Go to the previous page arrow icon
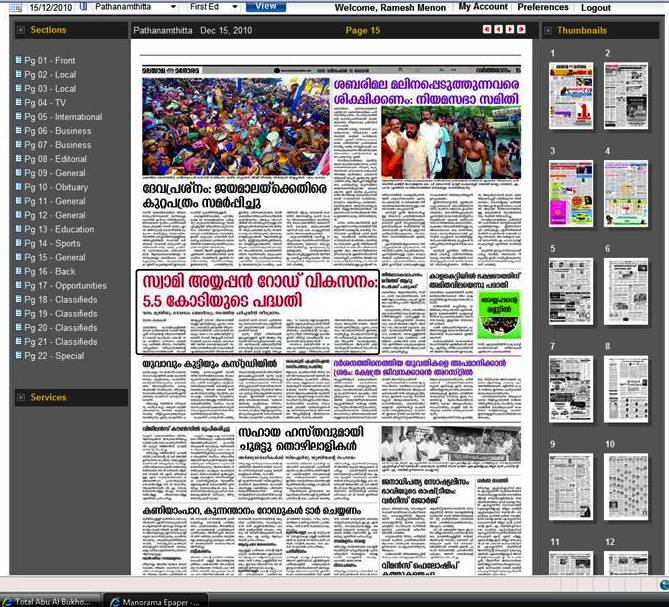Image resolution: width=669 pixels, height=607 pixels. pyautogui.click(x=498, y=30)
